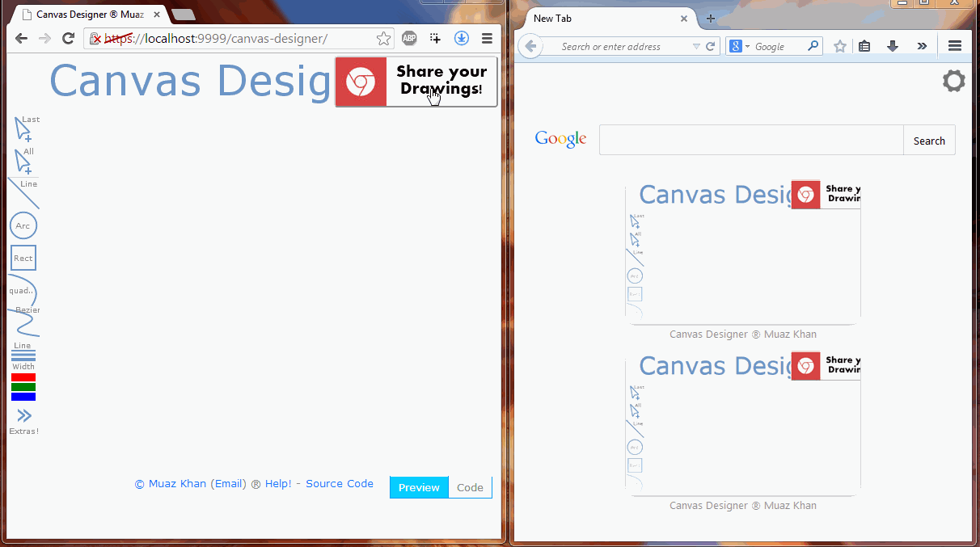Screen dimensions: 980x547
Task: Click the Google search input field
Action: pos(750,140)
